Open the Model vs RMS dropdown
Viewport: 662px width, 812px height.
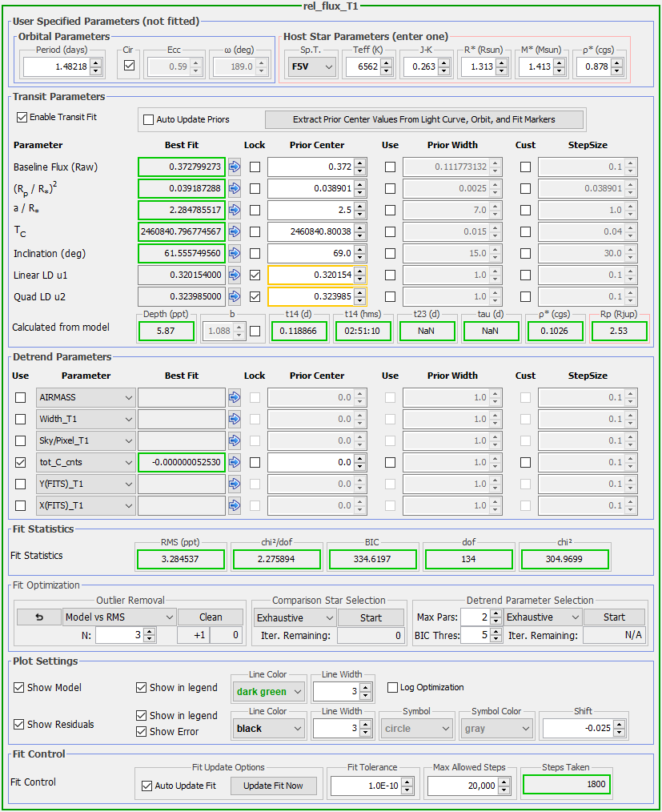pyautogui.click(x=119, y=617)
